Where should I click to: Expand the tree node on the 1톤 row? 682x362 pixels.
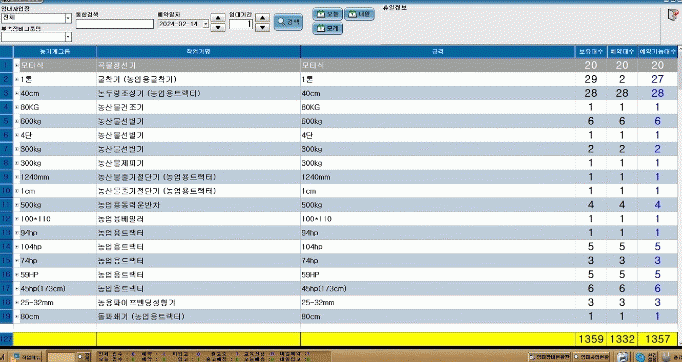tap(17, 80)
